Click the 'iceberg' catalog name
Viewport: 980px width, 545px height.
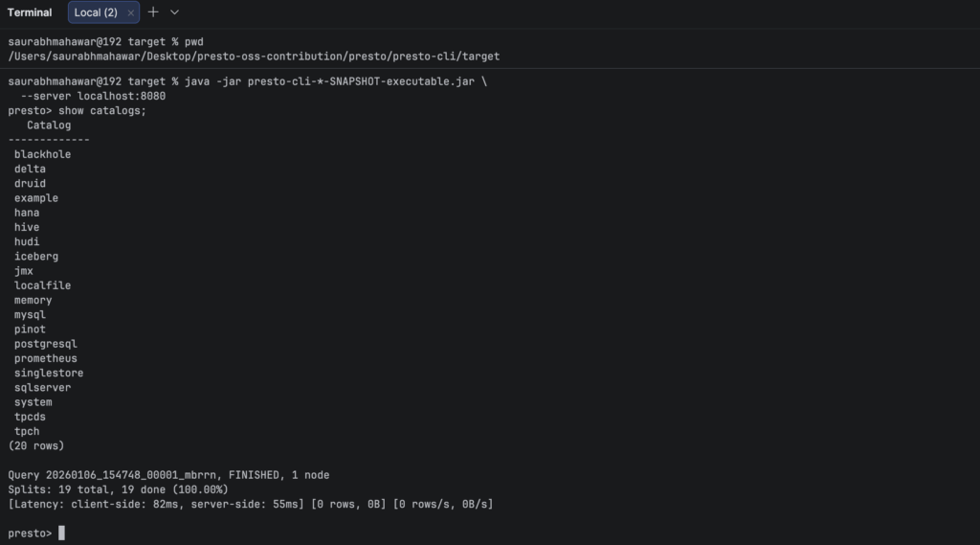[36, 257]
